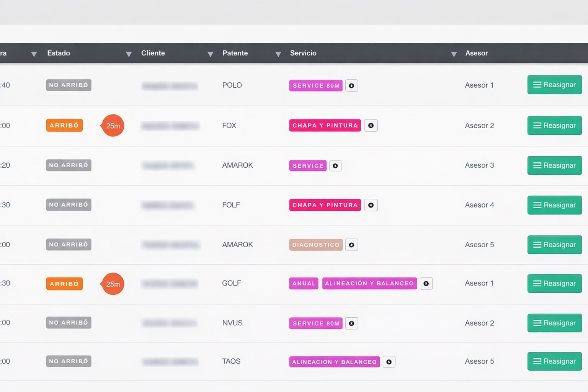This screenshot has height=392, width=588.
Task: Click the icon next to the DIAGNOSTICO tag
Action: [x=351, y=245]
